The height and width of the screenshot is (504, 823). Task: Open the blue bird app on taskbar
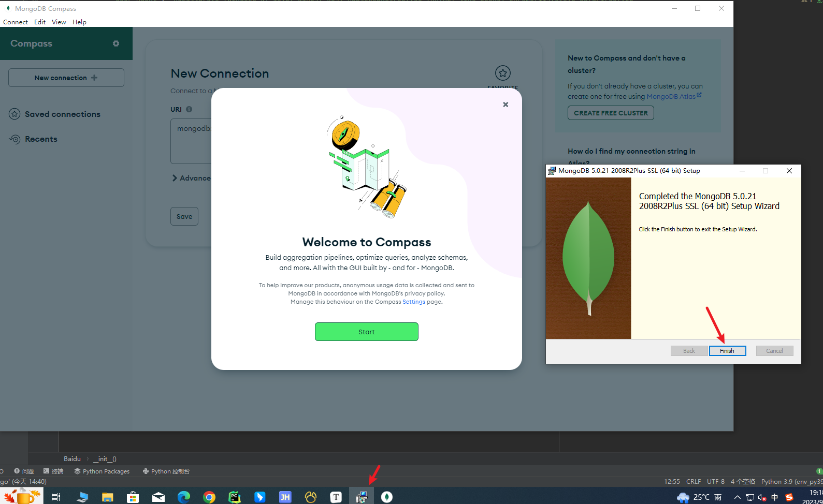(x=259, y=497)
